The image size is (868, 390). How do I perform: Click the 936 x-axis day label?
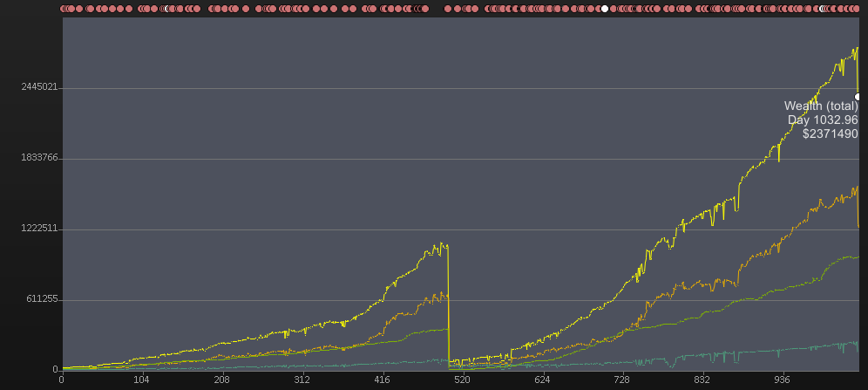(783, 380)
